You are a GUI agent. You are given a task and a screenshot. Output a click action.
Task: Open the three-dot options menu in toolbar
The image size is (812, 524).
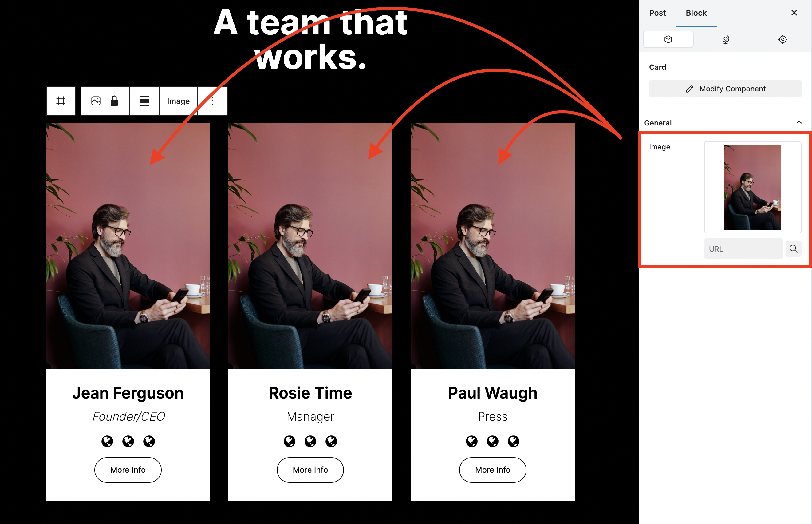(x=212, y=101)
